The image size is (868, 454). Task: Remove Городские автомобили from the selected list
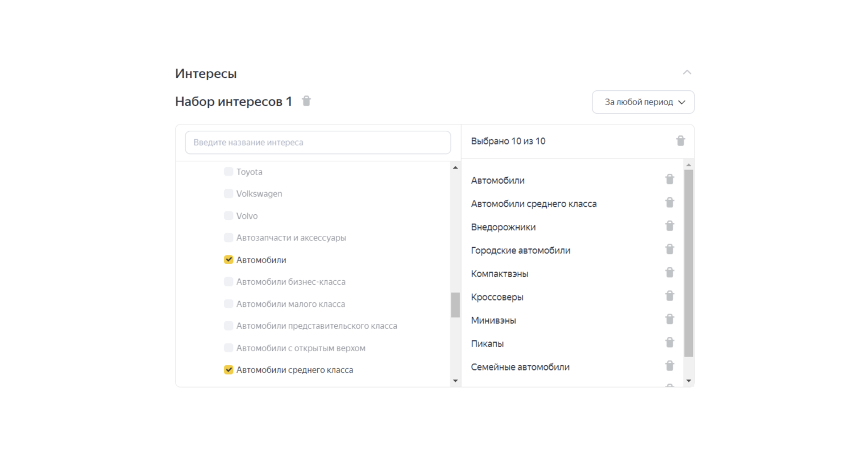[x=670, y=249]
